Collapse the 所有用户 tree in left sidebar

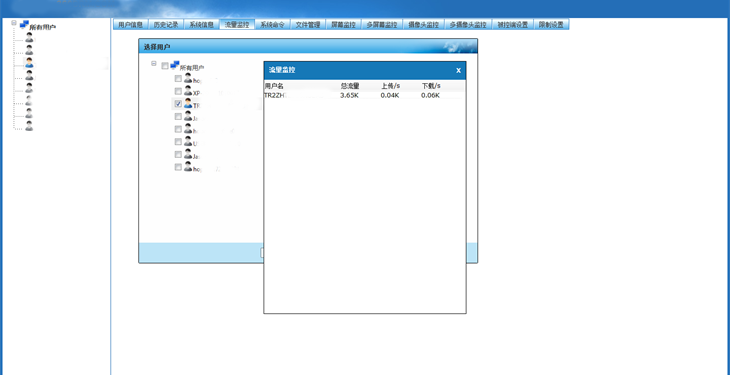coord(14,22)
